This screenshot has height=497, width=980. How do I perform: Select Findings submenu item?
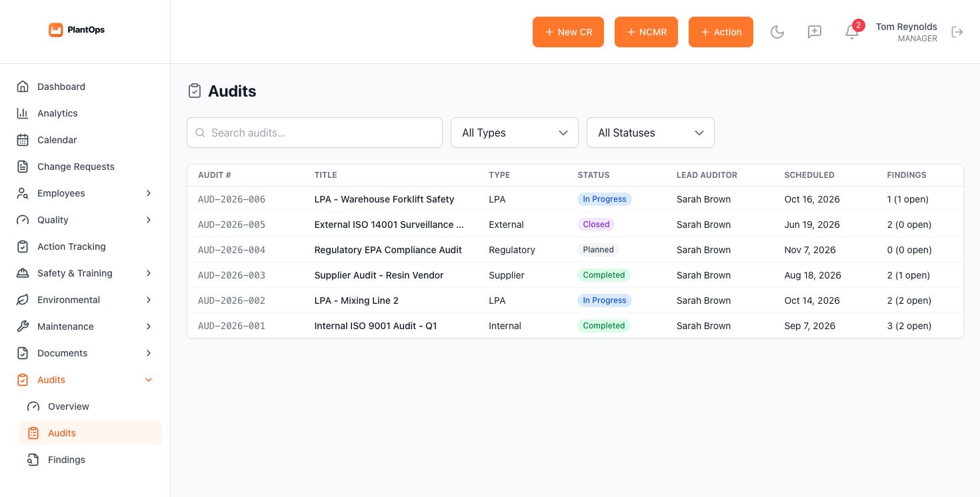click(x=90, y=460)
